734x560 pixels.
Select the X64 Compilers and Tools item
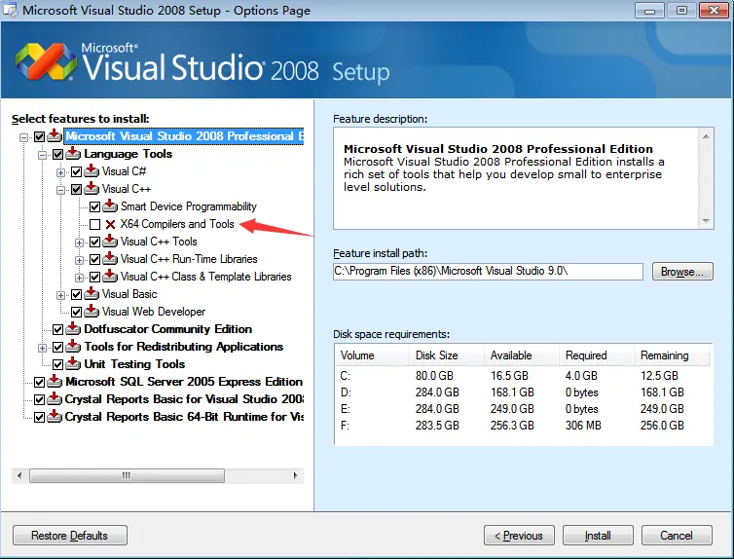pos(177,224)
